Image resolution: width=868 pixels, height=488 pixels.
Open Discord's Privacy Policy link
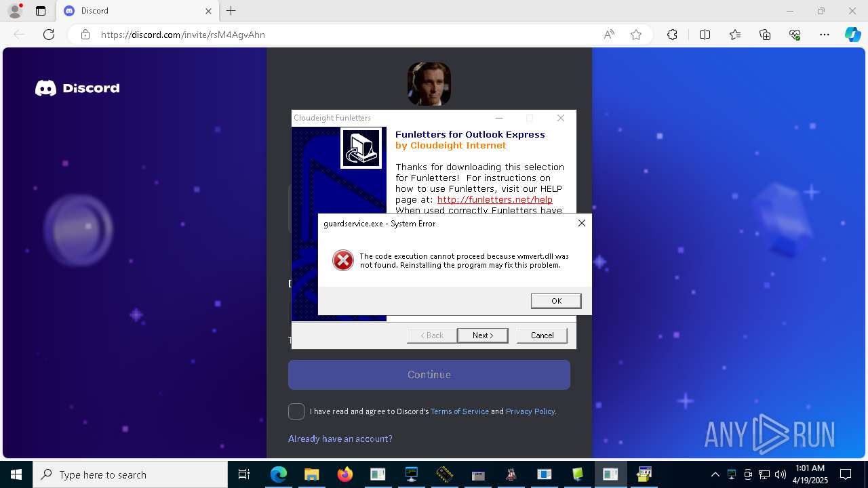point(530,411)
